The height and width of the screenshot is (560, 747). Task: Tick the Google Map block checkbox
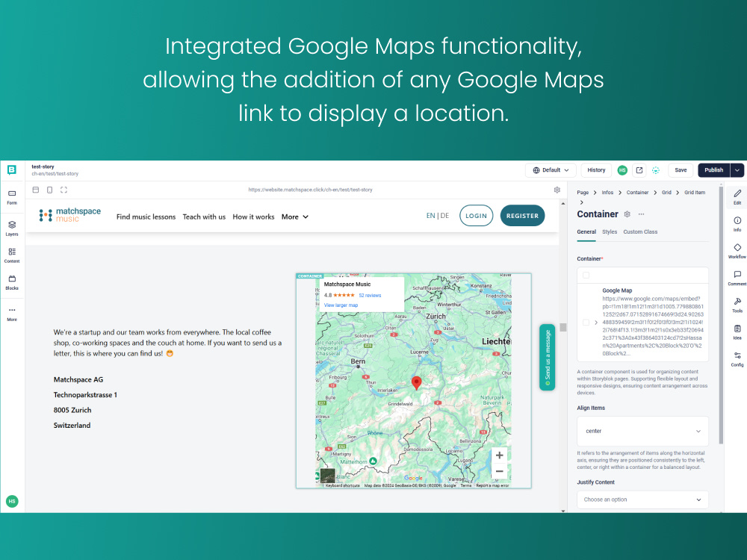point(586,323)
